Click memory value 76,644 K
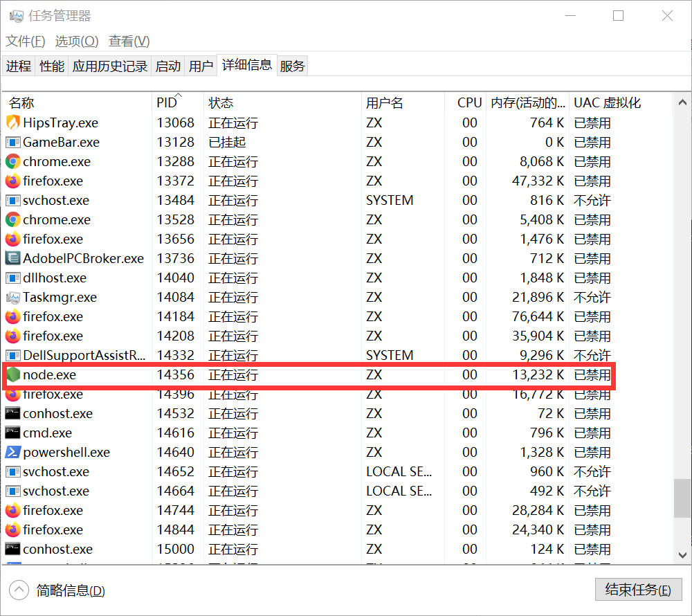This screenshot has width=692, height=616. (538, 316)
